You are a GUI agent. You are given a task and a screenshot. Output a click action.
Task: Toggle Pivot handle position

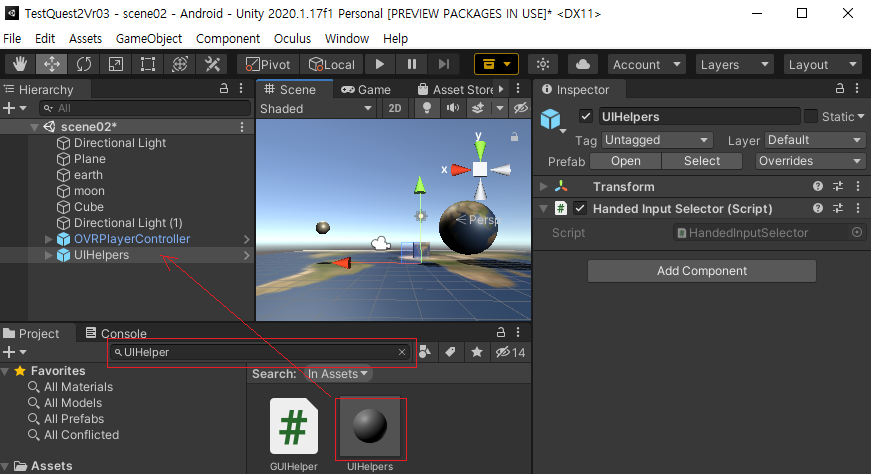268,64
